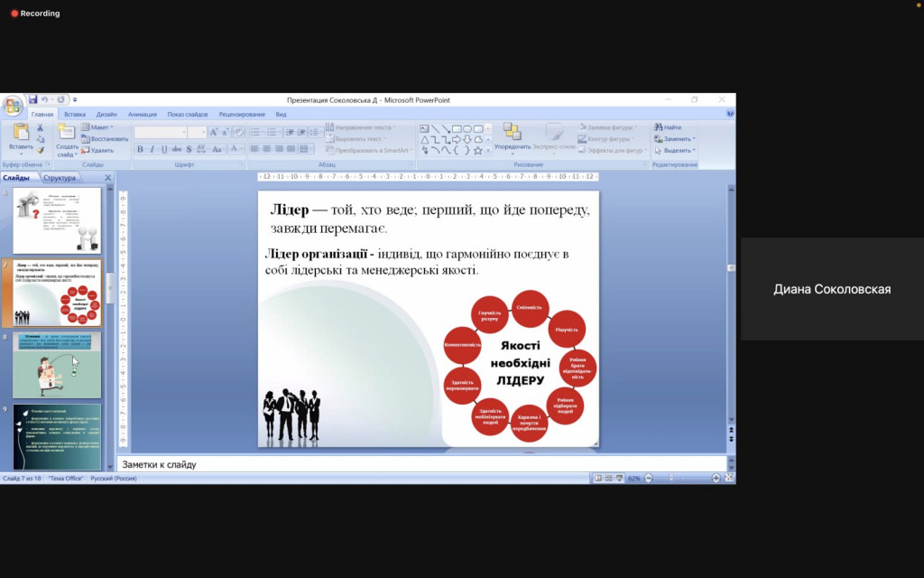The image size is (924, 578).
Task: Switch to the Вставка ribbon tab
Action: tap(75, 115)
